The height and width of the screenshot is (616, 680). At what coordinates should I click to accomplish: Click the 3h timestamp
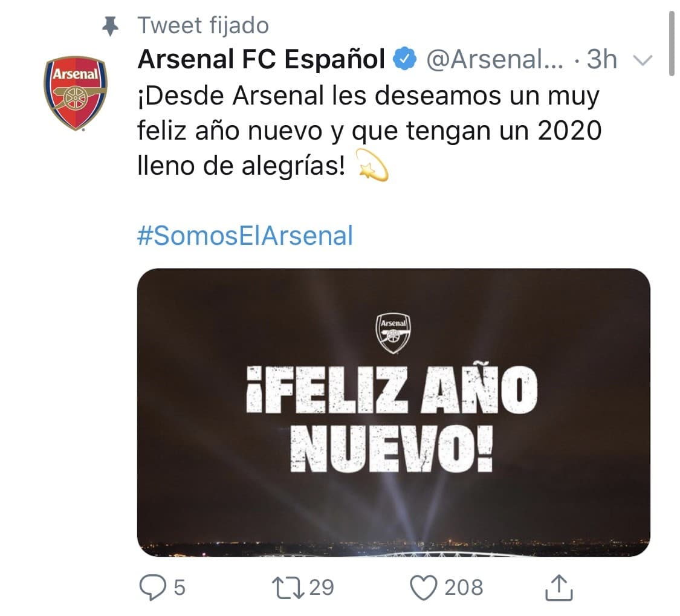(x=602, y=58)
